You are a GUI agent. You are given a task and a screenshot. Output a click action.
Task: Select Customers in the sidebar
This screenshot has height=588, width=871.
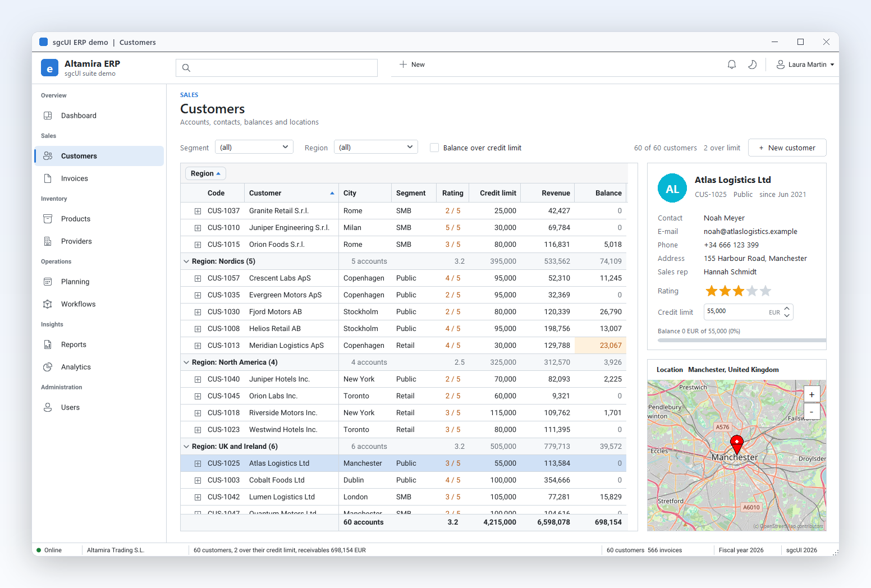99,156
